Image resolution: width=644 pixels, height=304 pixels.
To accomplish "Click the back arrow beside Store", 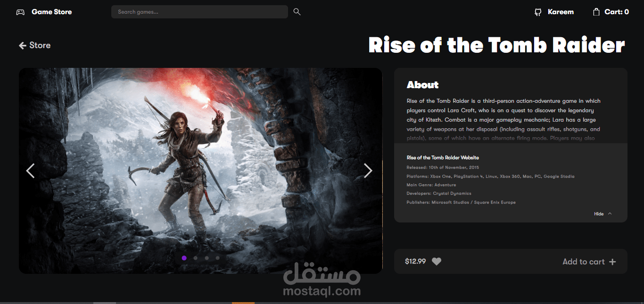I will (x=23, y=45).
